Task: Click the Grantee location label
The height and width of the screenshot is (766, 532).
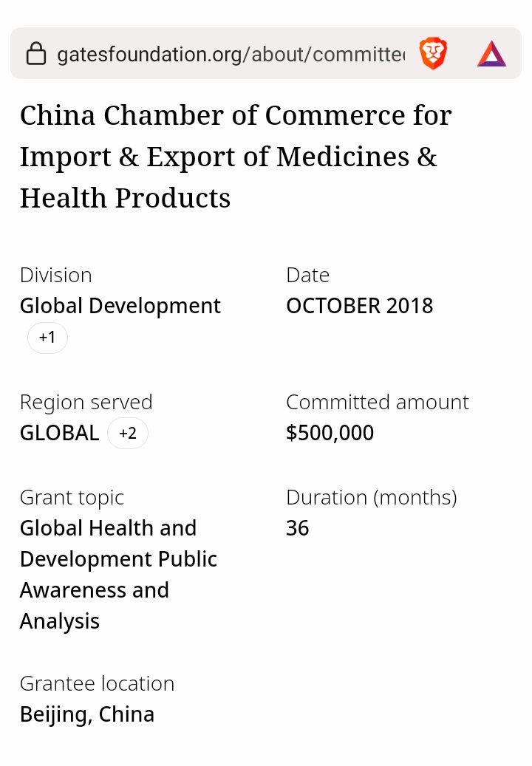Action: (x=97, y=683)
